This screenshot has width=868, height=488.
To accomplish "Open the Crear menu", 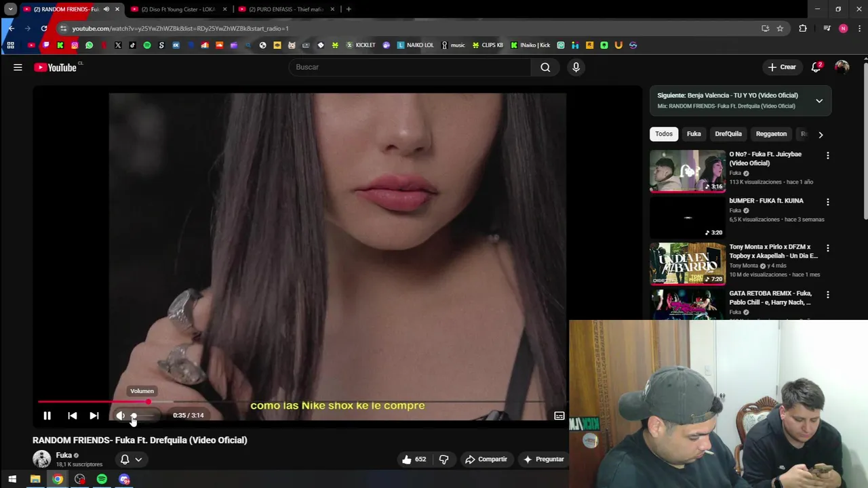I will 781,67.
